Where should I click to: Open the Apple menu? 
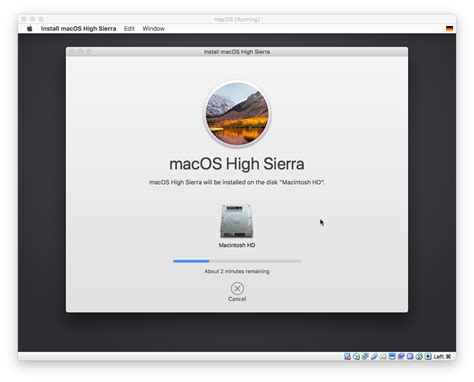tap(30, 29)
